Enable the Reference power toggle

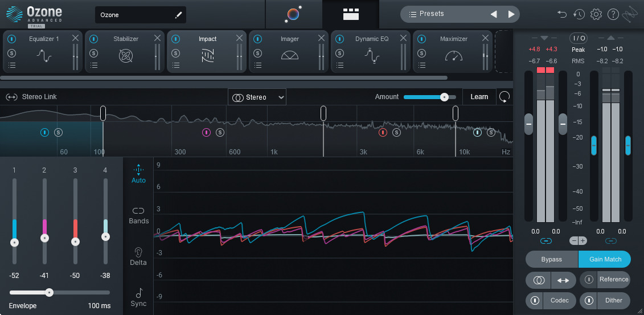(589, 280)
